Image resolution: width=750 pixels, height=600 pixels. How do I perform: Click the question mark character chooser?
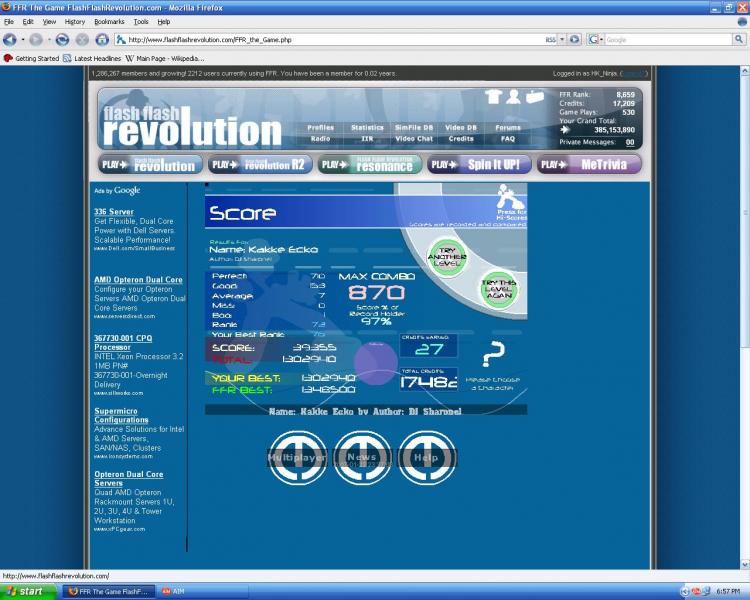click(492, 356)
